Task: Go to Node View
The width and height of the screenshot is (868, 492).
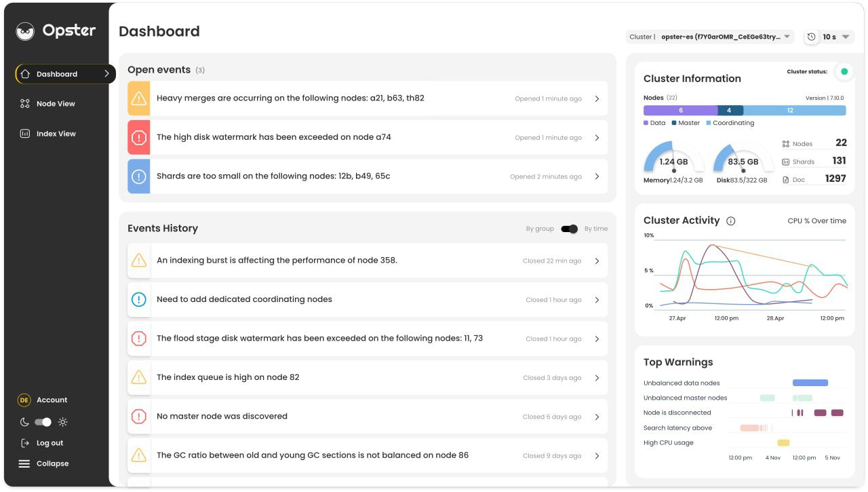Action: pos(56,103)
